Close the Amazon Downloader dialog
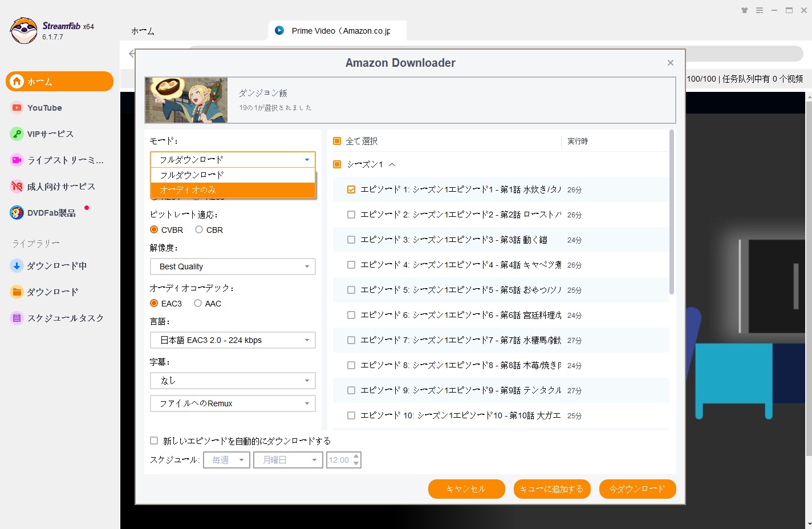812x529 pixels. [671, 63]
